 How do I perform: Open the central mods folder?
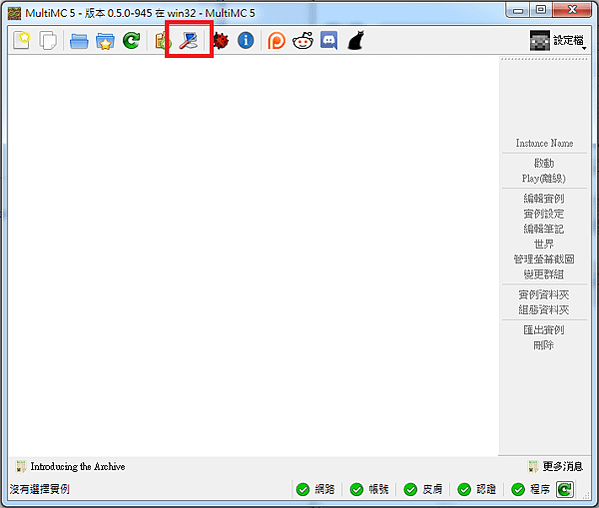pyautogui.click(x=105, y=41)
